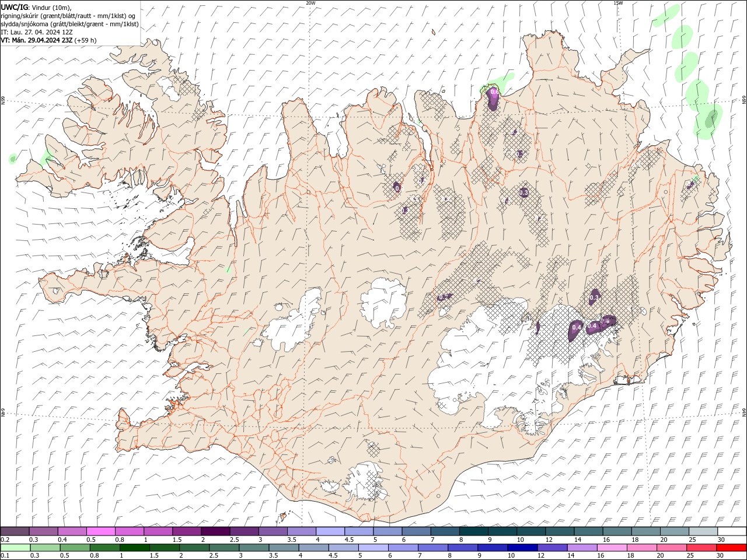Click the '15W' longitude label
The height and width of the screenshot is (560, 747).
618,2
